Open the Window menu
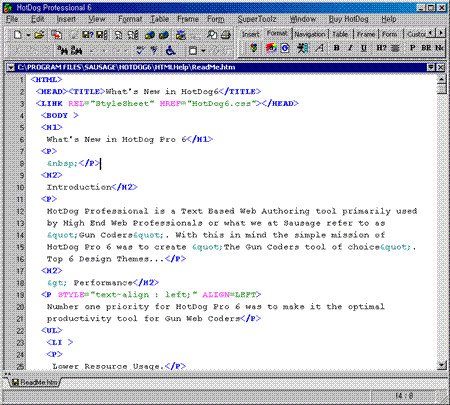Screen dimensions: 450x405 (x=303, y=19)
